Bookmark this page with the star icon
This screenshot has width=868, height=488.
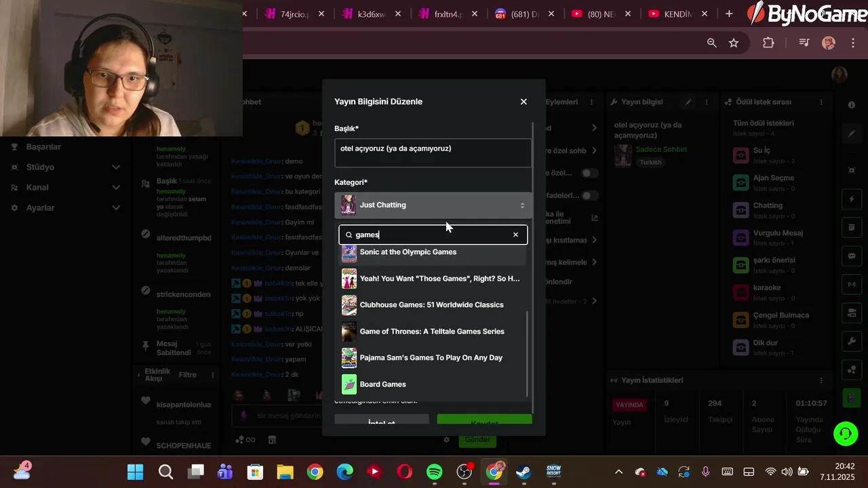pyautogui.click(x=734, y=43)
